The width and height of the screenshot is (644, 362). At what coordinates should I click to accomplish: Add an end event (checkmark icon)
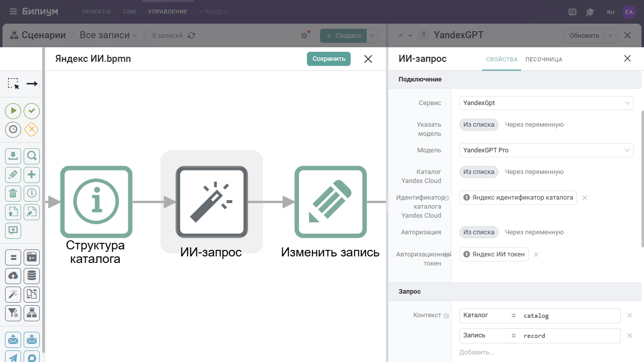pyautogui.click(x=32, y=111)
